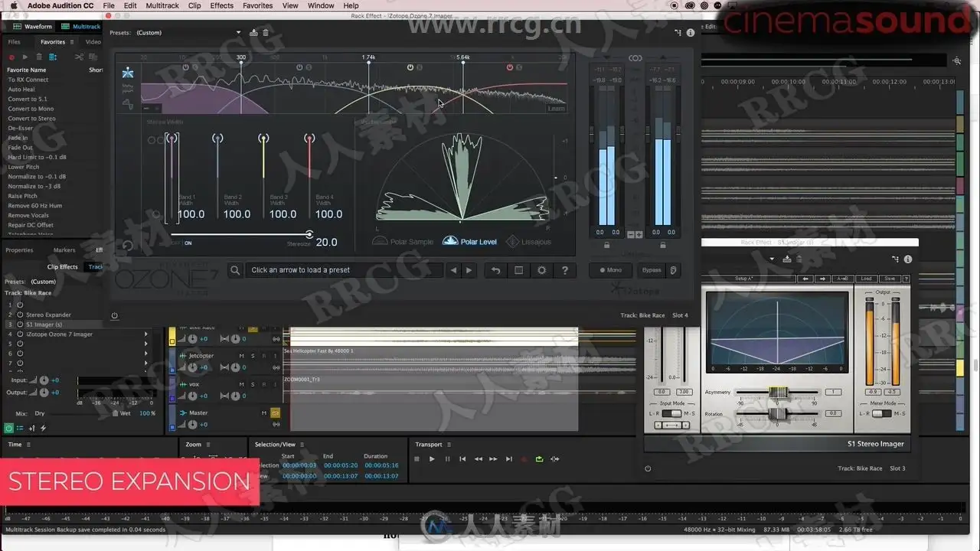980x551 pixels.
Task: Save the Ozone preset with the save icon
Action: 253,32
